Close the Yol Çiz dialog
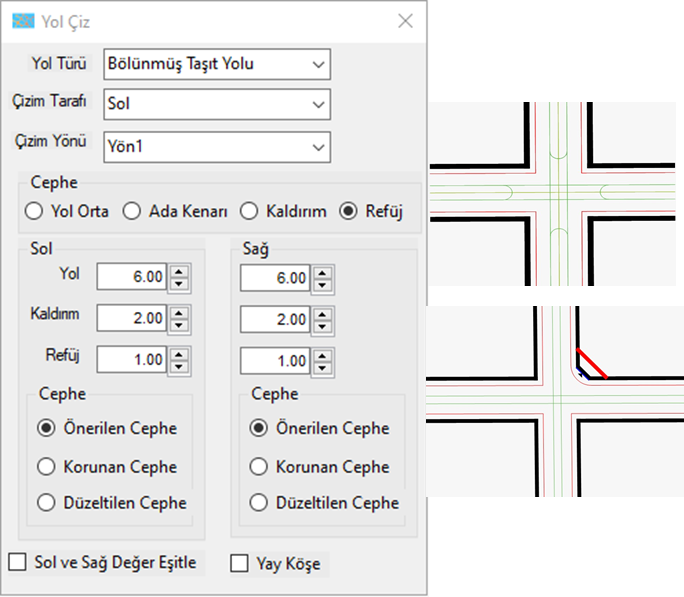 (x=405, y=21)
